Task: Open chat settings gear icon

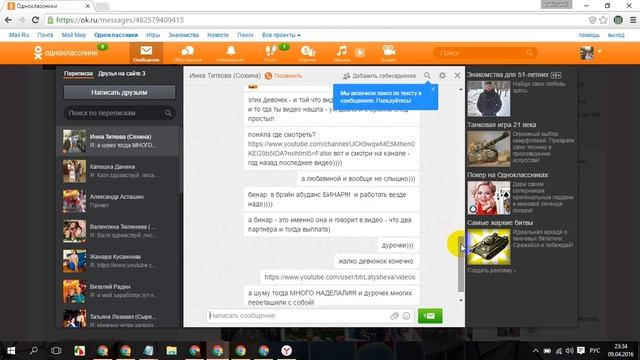Action: coord(442,76)
